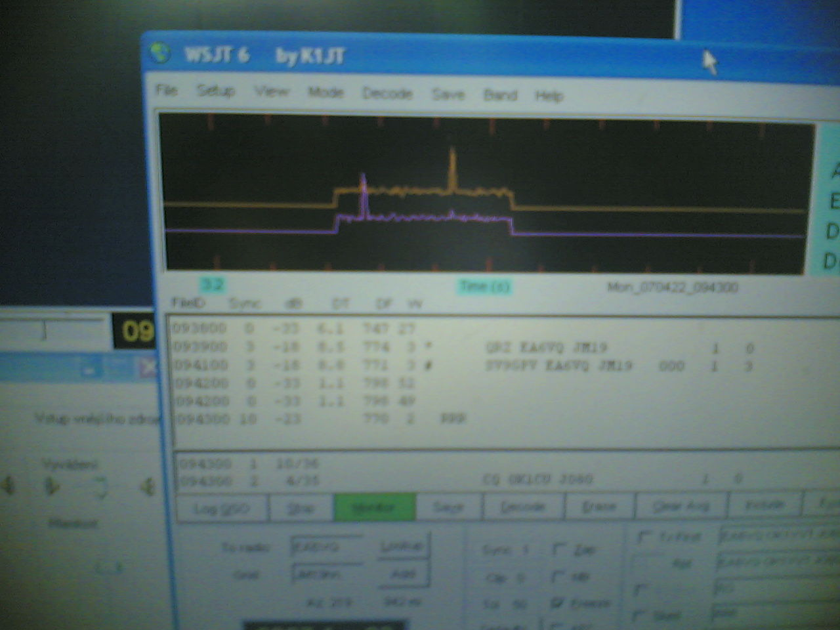Select decoded message SV9GPV EA6VQ JM19
Screen dimensions: 840x630
[x=558, y=366]
